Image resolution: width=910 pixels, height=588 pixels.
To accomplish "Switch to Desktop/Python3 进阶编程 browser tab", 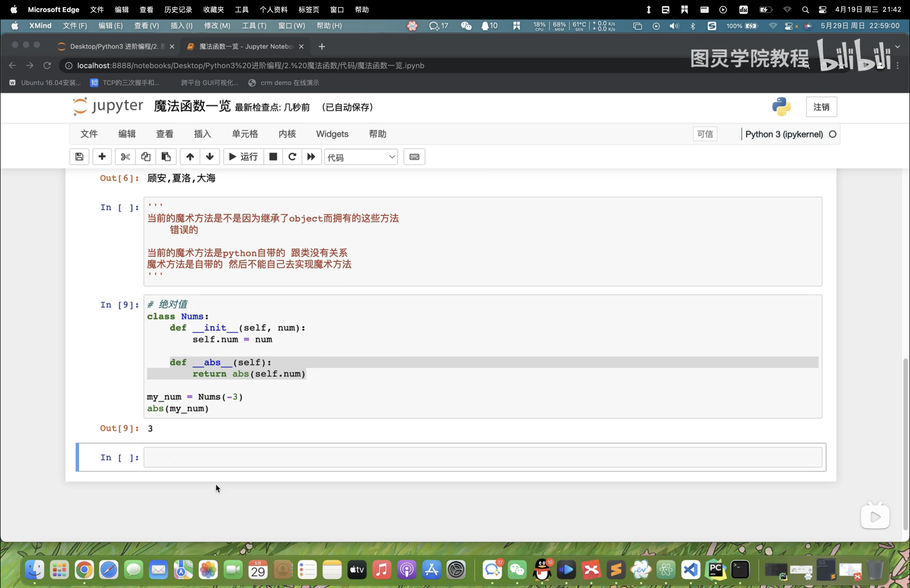I will click(x=114, y=46).
